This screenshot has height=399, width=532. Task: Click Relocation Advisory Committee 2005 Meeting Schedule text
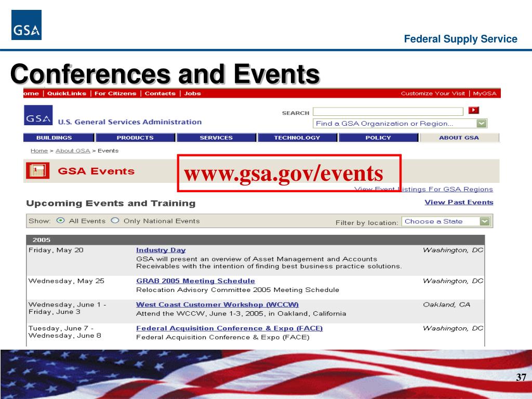click(237, 290)
